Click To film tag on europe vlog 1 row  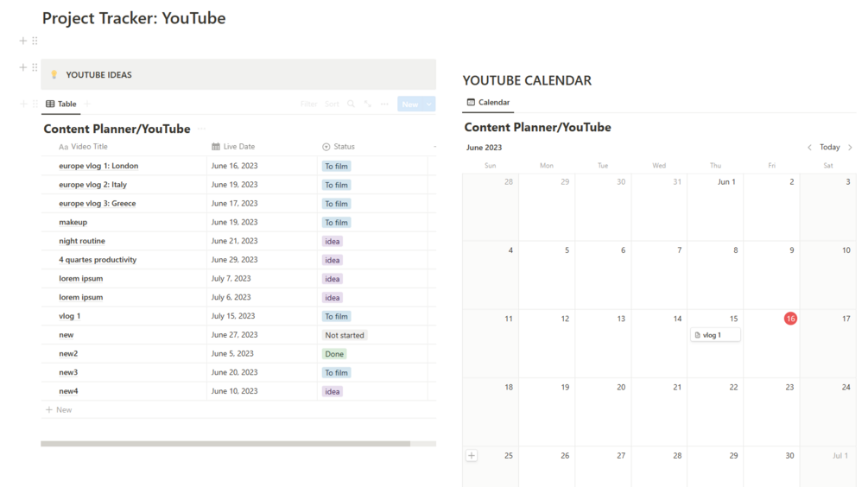(336, 166)
